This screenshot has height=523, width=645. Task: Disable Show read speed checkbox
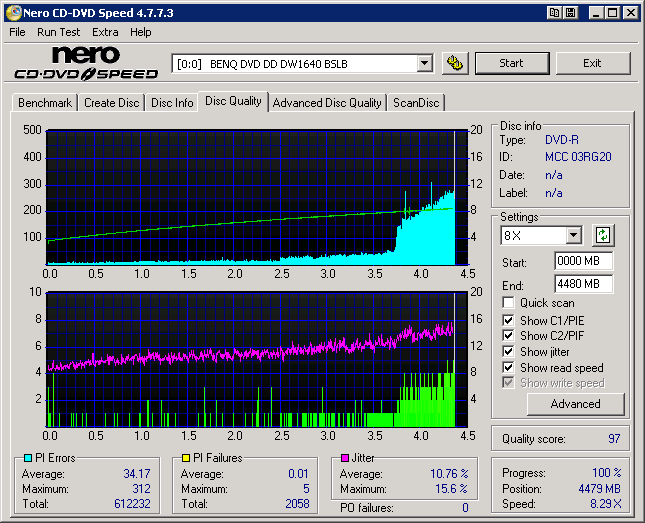click(x=509, y=367)
